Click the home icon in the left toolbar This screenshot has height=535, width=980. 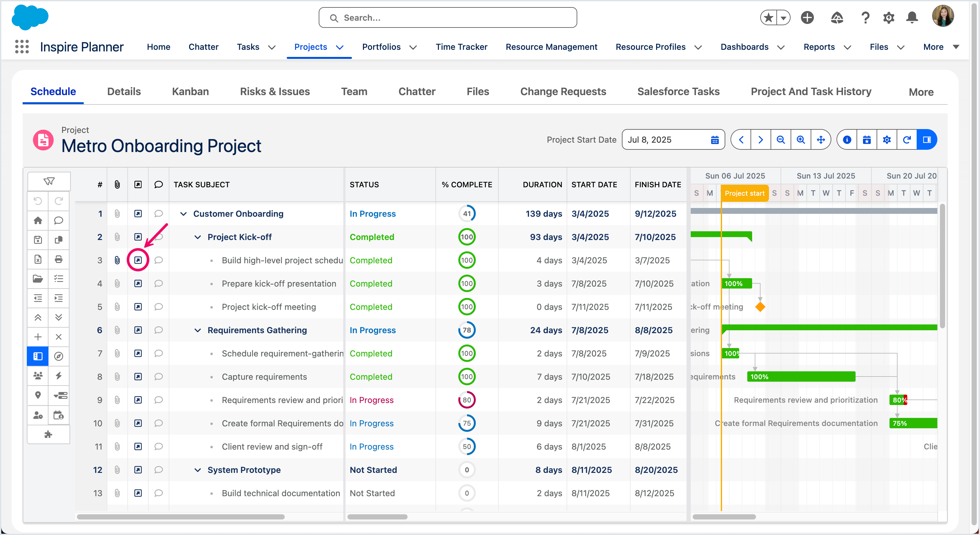tap(38, 220)
